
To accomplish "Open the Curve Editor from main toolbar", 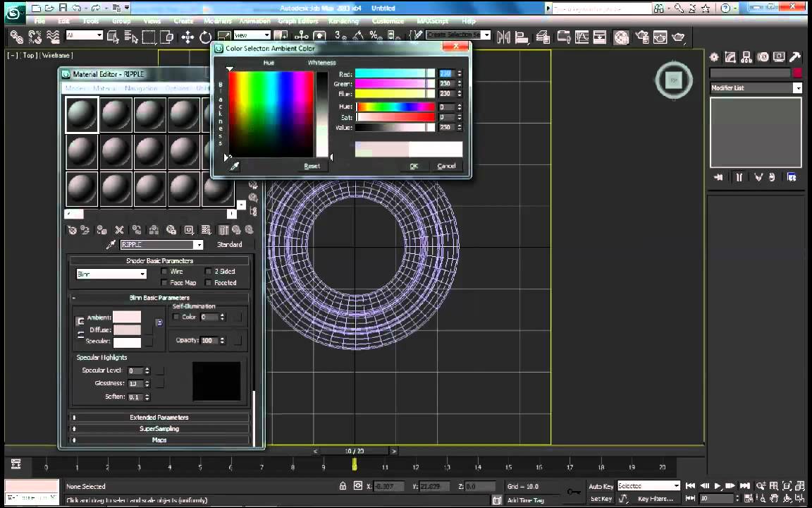I will tap(582, 37).
